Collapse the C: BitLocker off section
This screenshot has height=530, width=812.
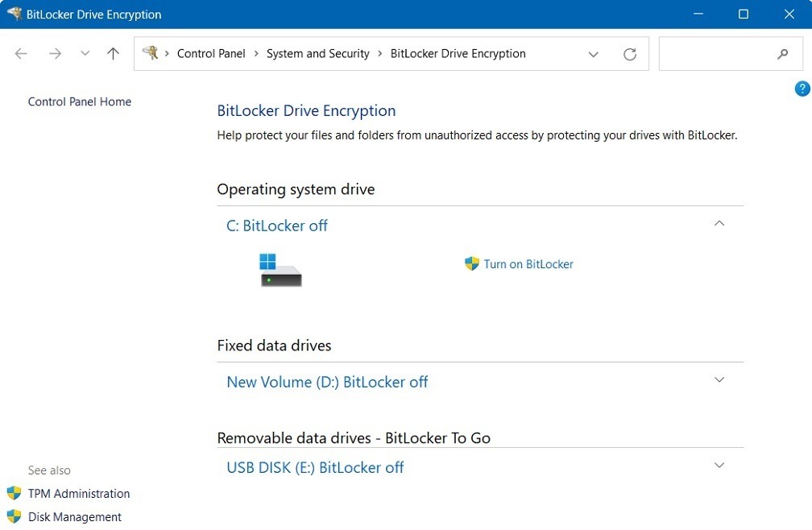click(x=719, y=223)
